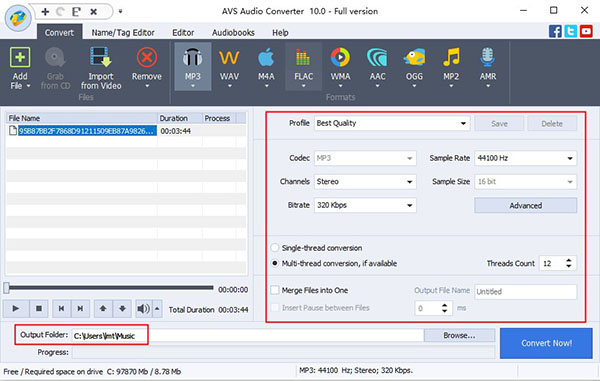Screen dimensions: 600x381
Task: Enable Merge Files into One checkbox
Action: (x=275, y=290)
